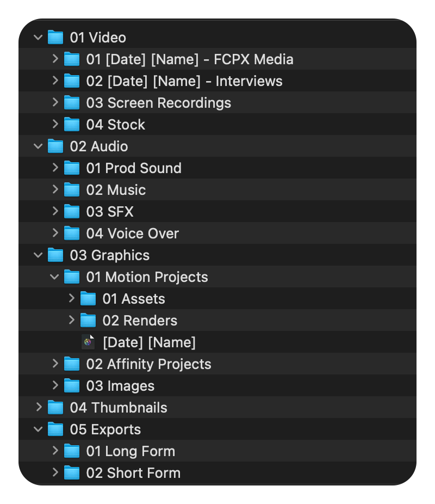Click the 02 Short Form folder icon
The width and height of the screenshot is (435, 504).
72,473
